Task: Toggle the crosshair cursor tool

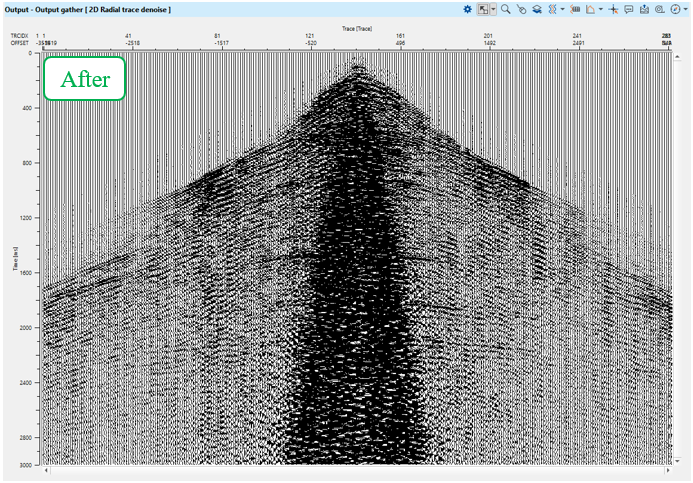Action: click(613, 9)
